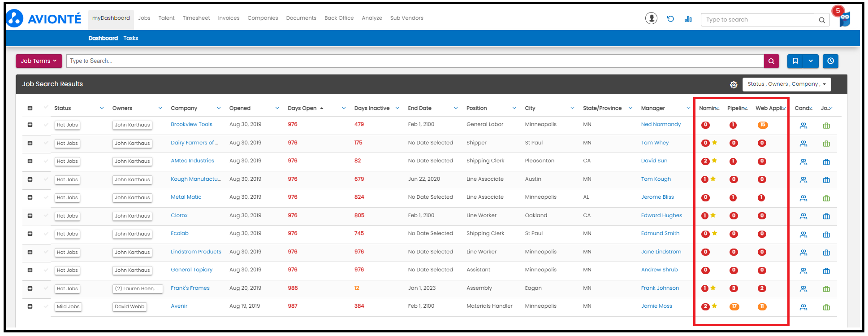This screenshot has height=336, width=868.
Task: Open manager Ned Normandy link
Action: [661, 124]
